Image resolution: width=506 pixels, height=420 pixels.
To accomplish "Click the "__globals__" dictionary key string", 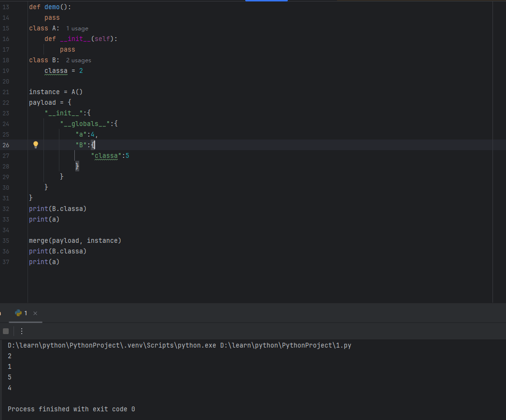I will (x=84, y=124).
